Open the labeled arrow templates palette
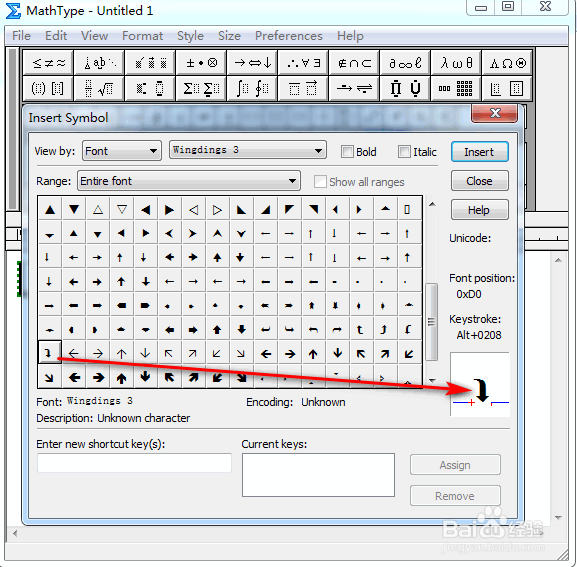The image size is (577, 567). pos(354,88)
